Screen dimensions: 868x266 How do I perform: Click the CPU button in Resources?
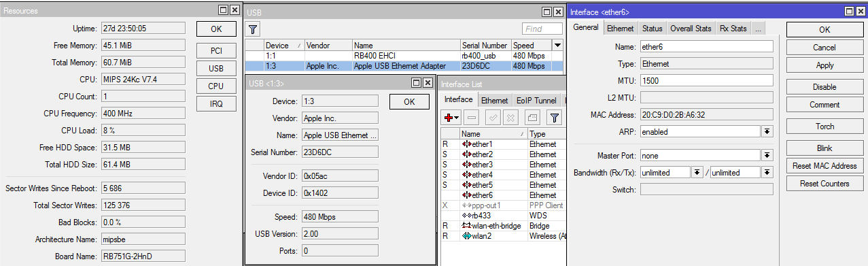coord(216,86)
